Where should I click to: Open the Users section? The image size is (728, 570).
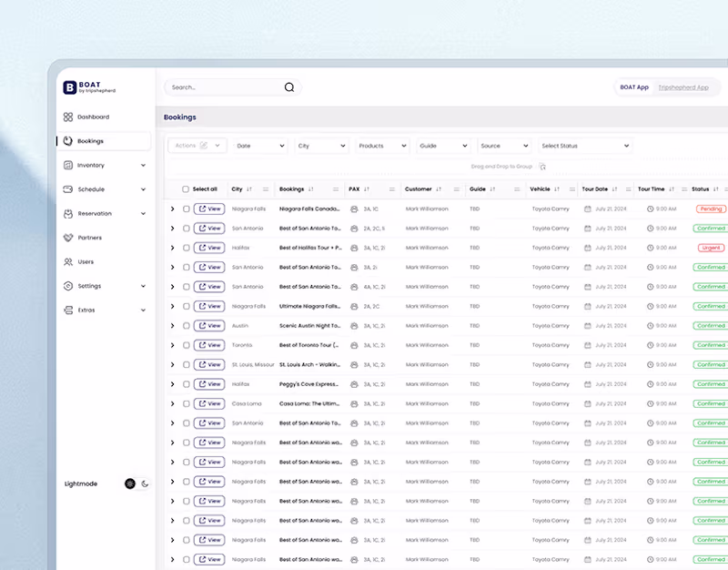coord(86,261)
